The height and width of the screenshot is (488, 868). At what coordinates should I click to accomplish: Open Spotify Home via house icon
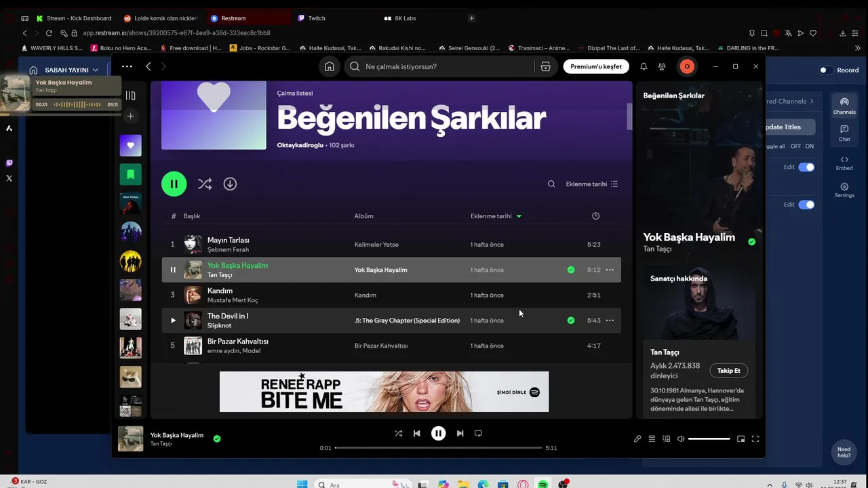[x=329, y=66]
